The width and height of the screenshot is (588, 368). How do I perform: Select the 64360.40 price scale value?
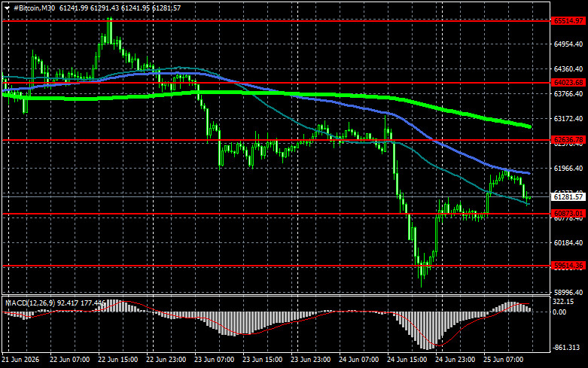click(x=568, y=69)
